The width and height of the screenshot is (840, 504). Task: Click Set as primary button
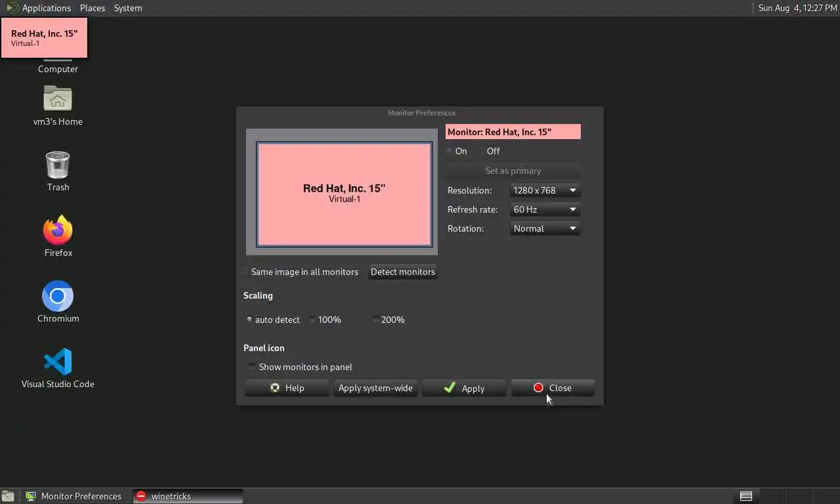(513, 171)
